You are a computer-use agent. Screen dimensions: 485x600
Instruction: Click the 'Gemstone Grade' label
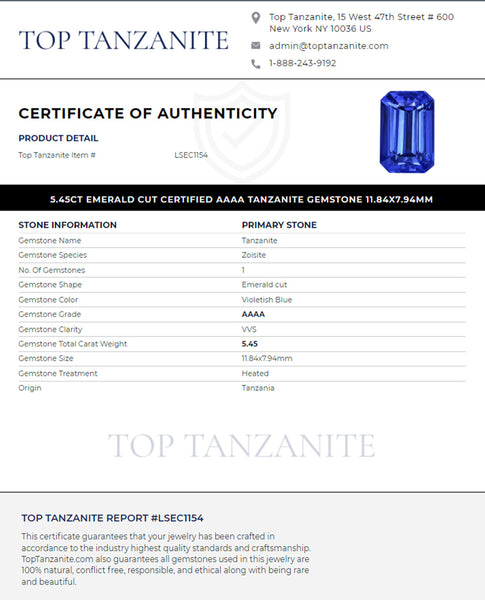[x=50, y=314]
